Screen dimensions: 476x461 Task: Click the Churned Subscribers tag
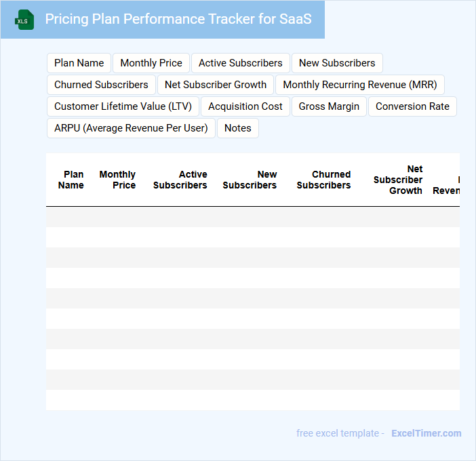[101, 85]
